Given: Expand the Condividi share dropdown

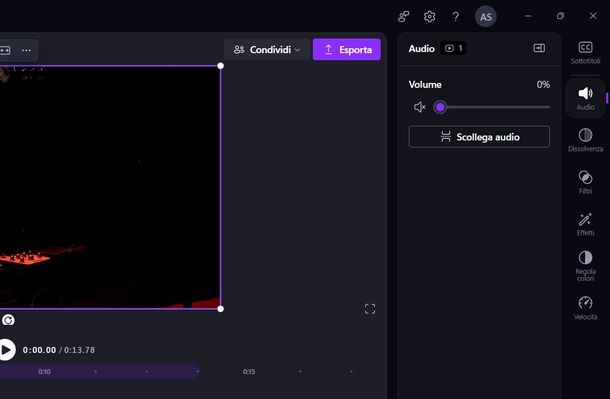Looking at the screenshot, I should click(266, 49).
